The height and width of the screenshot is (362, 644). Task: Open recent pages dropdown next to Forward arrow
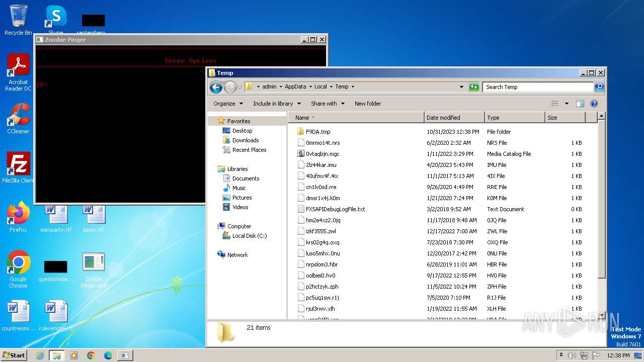coord(239,87)
